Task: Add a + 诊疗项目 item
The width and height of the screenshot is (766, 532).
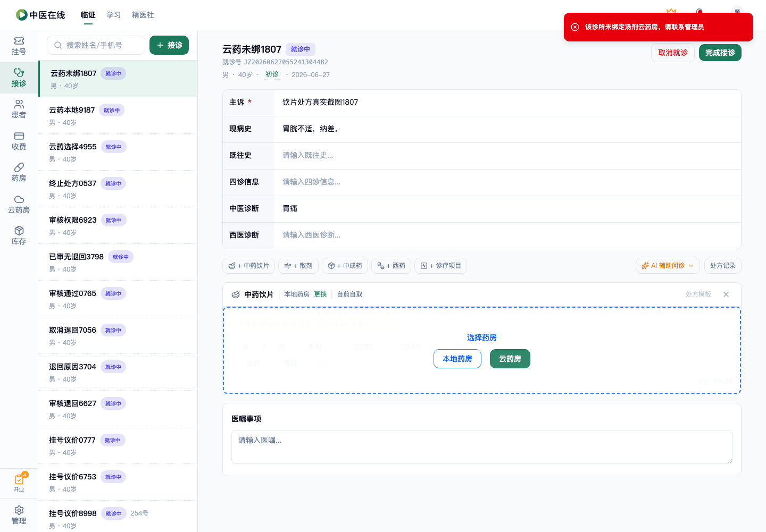Action: point(440,266)
